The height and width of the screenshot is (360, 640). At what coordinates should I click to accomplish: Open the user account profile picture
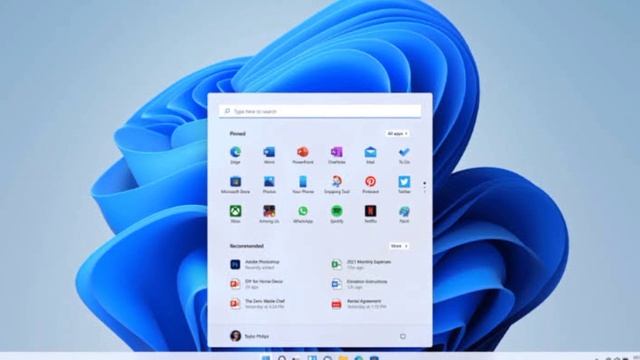(235, 336)
